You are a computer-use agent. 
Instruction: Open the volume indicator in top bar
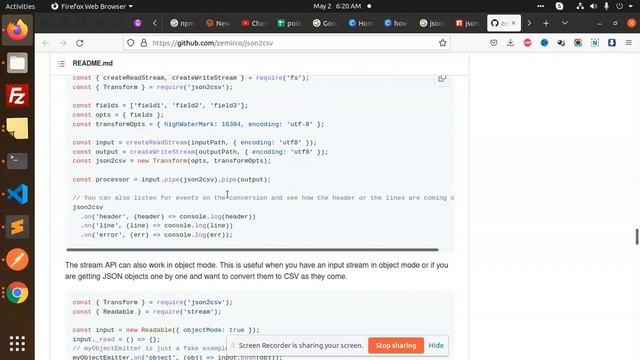593,6
